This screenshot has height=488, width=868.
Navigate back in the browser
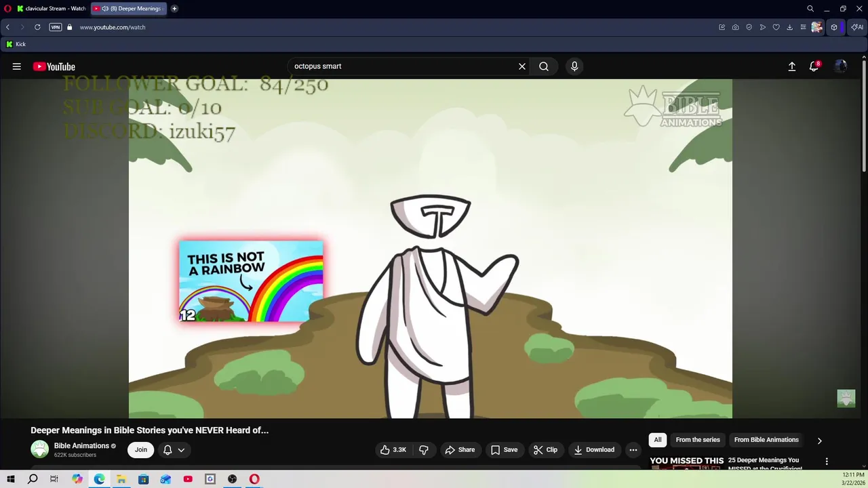pyautogui.click(x=7, y=27)
